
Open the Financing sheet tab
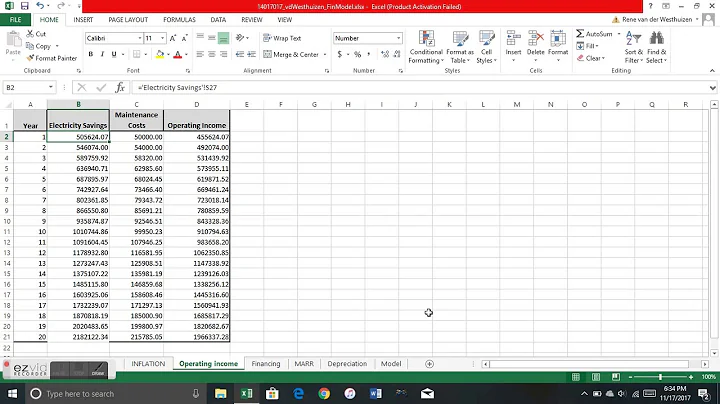click(x=266, y=364)
